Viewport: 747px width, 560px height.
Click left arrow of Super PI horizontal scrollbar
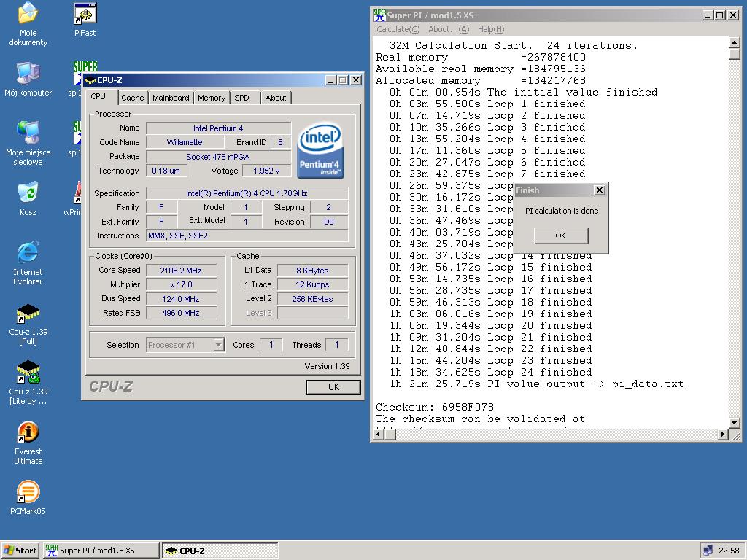click(x=379, y=435)
